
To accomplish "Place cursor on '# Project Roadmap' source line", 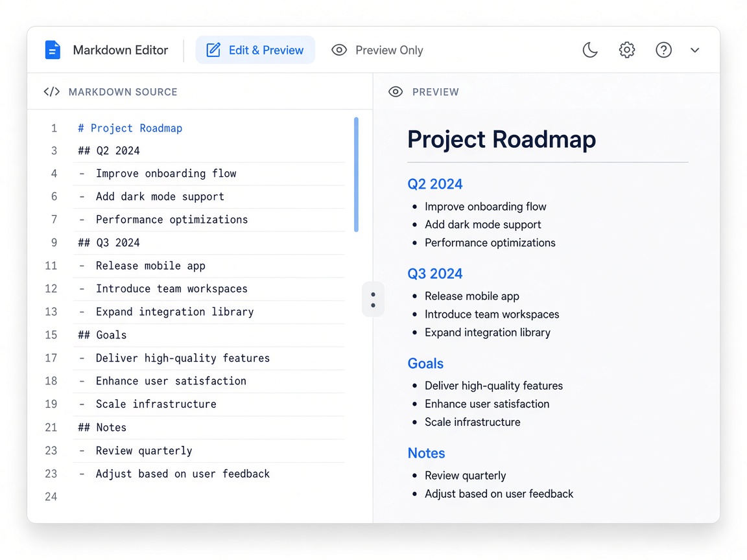I will coord(130,128).
